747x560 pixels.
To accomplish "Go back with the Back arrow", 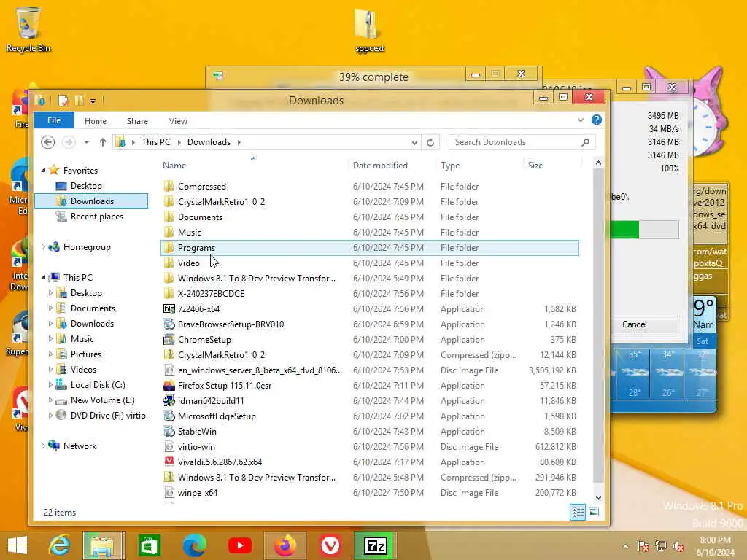I will coord(47,142).
